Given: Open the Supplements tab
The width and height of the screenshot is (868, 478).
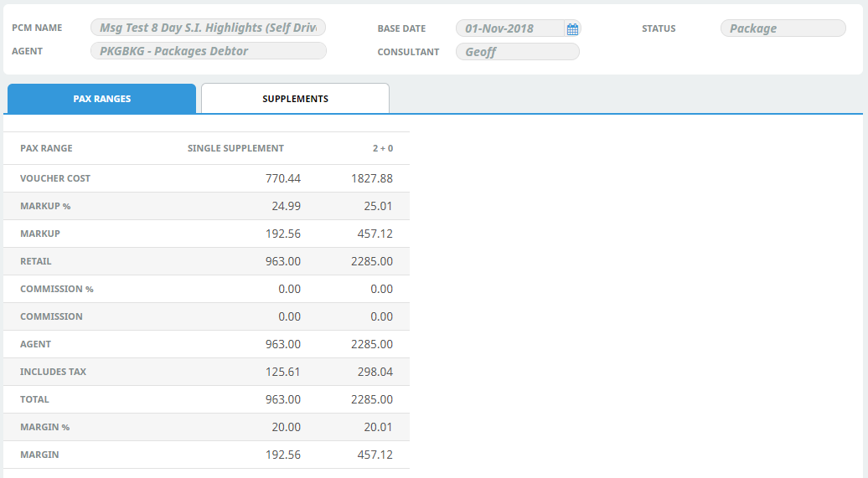Looking at the screenshot, I should 295,99.
